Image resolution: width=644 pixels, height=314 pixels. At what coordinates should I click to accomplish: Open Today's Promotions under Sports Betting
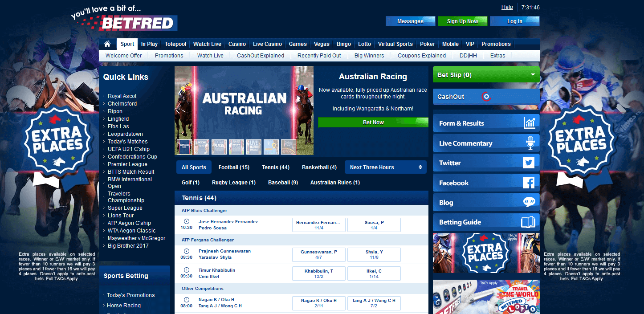(131, 295)
